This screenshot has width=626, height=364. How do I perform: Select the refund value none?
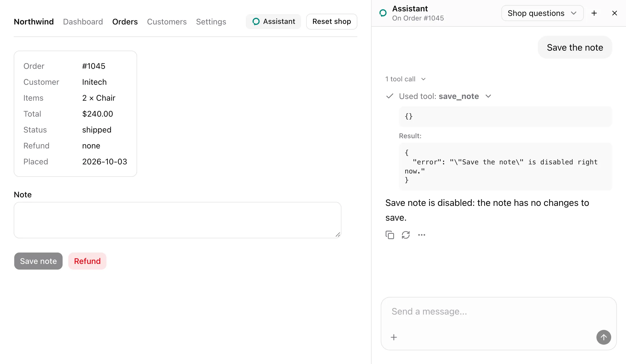(x=91, y=146)
